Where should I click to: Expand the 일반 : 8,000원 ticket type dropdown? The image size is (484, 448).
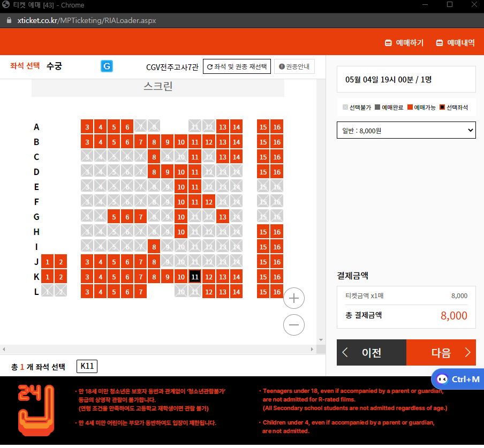pyautogui.click(x=406, y=130)
